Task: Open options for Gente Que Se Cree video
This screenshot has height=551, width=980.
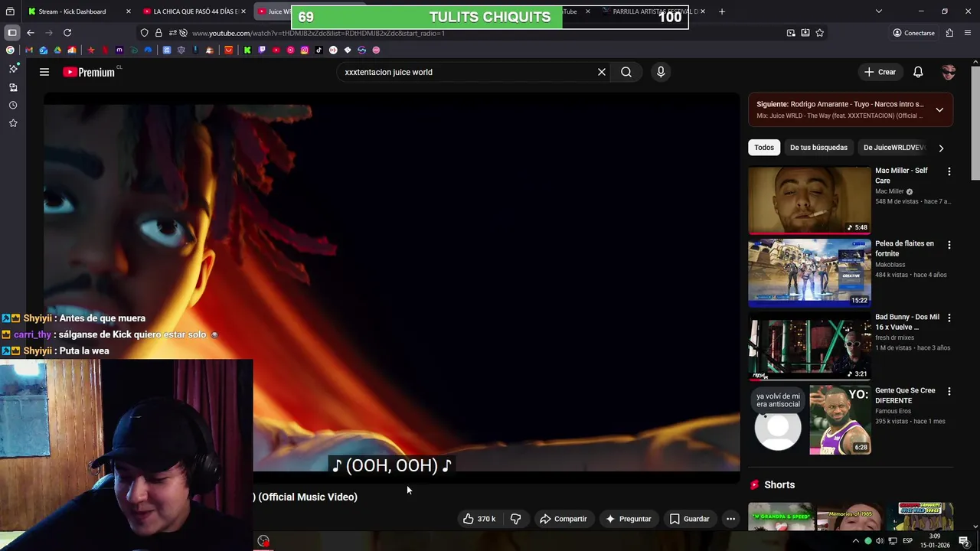Action: click(949, 392)
